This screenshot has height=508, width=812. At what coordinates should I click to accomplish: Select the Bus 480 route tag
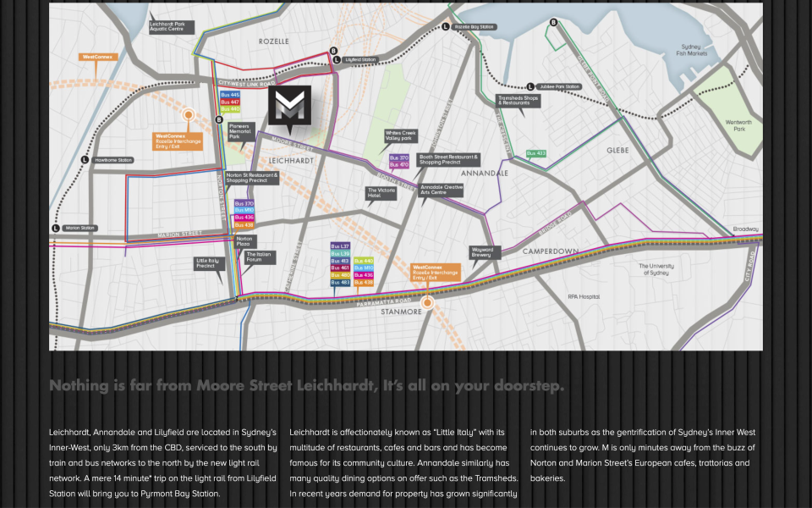pos(340,275)
